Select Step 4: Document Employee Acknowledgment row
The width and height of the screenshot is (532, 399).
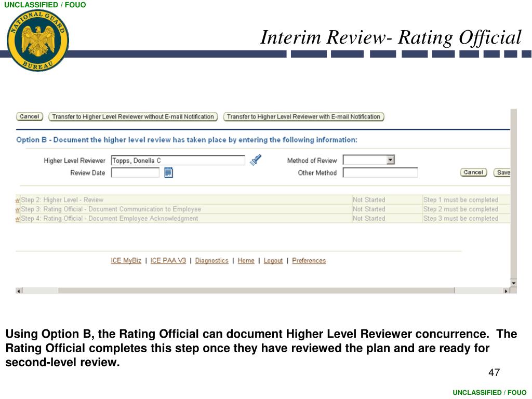coord(263,219)
